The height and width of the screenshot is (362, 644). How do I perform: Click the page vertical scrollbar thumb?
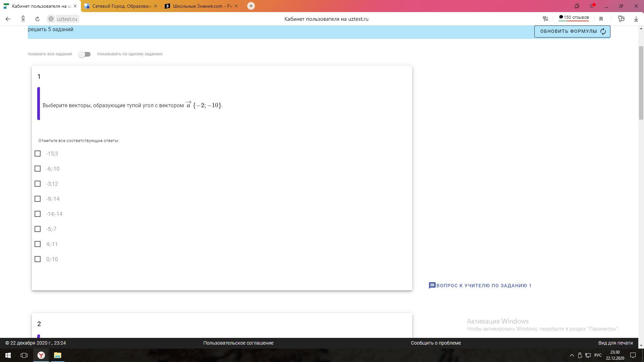641,82
